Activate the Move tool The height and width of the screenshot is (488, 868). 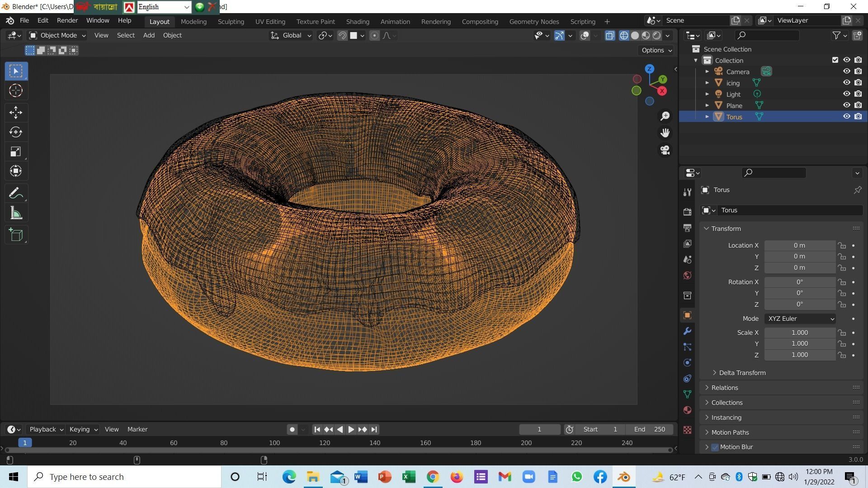click(x=16, y=113)
